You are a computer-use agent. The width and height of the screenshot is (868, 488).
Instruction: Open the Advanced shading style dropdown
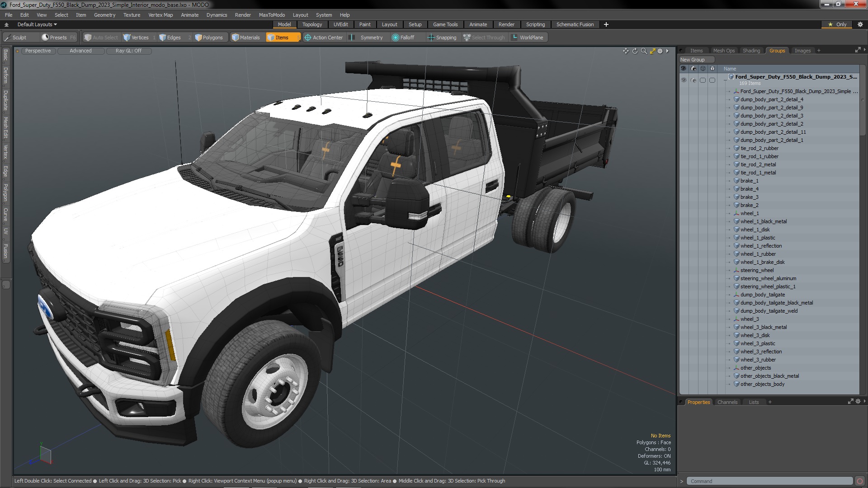tap(80, 51)
